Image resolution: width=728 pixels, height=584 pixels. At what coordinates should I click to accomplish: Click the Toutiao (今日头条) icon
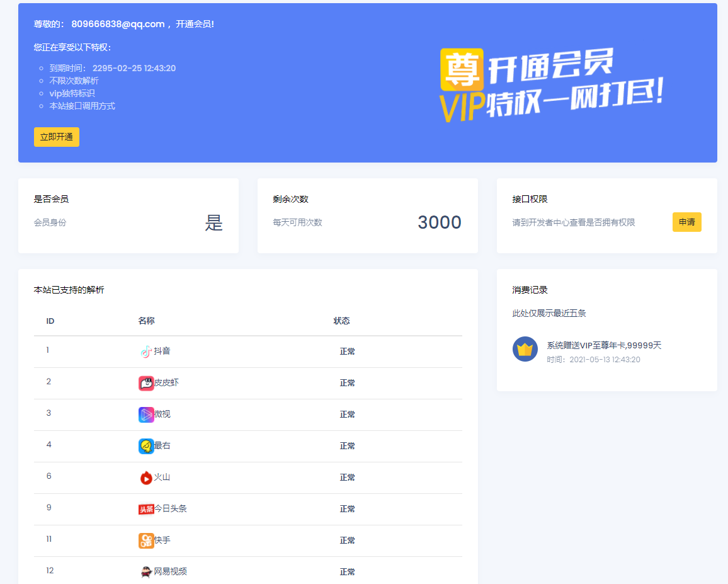pos(146,509)
